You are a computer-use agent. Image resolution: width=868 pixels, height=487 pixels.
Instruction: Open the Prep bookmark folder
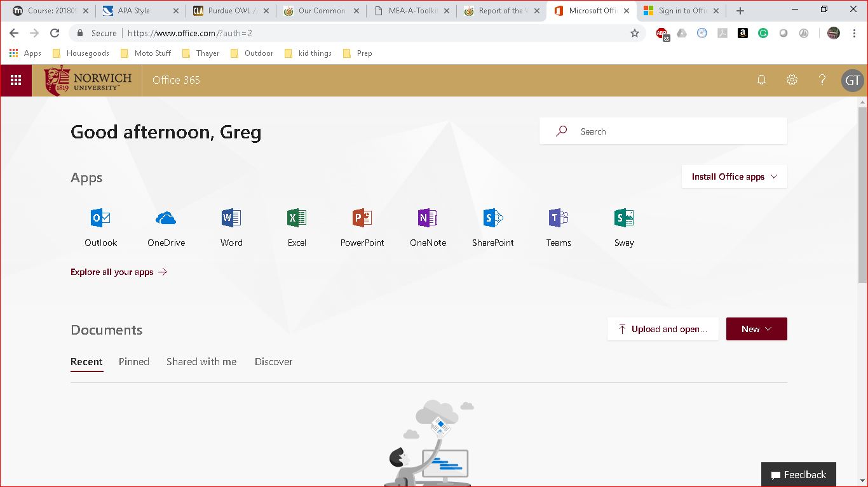coord(357,53)
